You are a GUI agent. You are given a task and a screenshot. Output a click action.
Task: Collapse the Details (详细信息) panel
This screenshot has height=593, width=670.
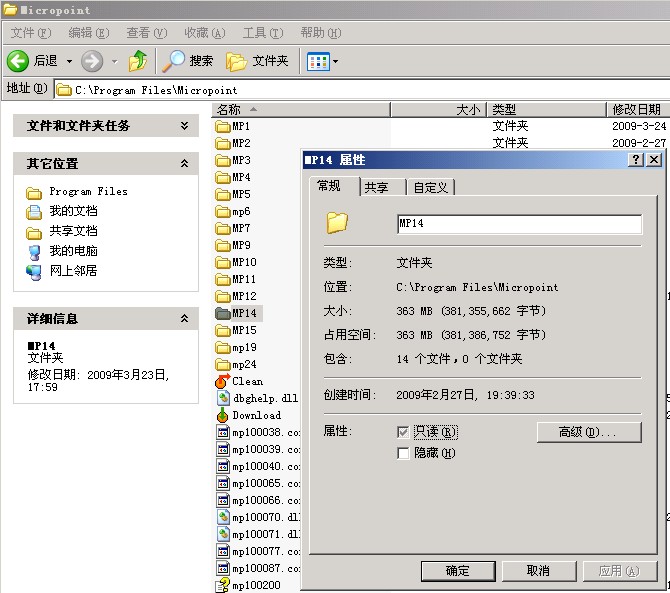point(184,318)
